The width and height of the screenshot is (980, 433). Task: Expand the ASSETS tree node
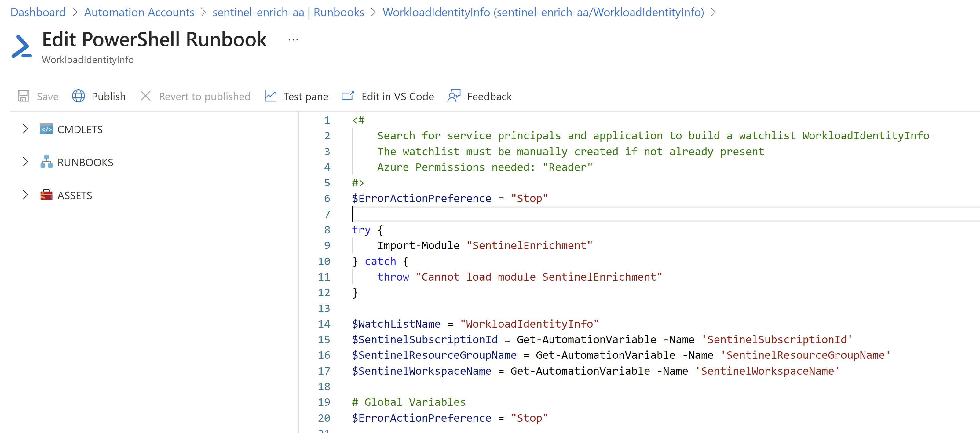[25, 195]
